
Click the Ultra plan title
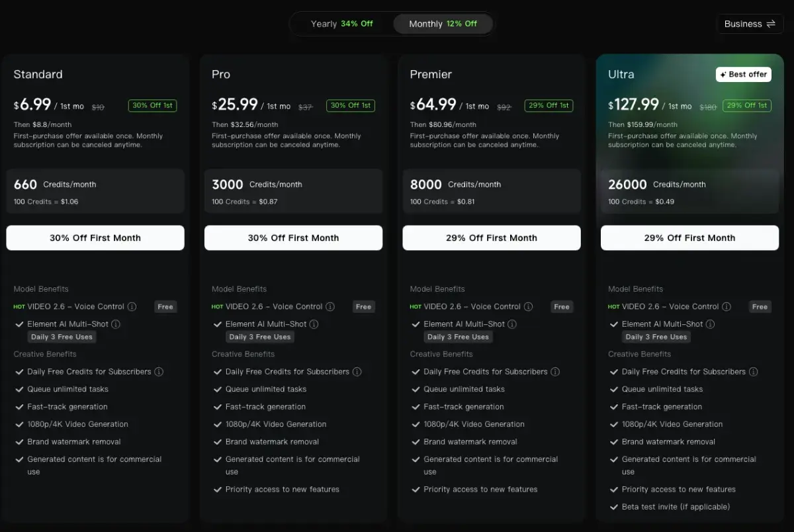(621, 74)
